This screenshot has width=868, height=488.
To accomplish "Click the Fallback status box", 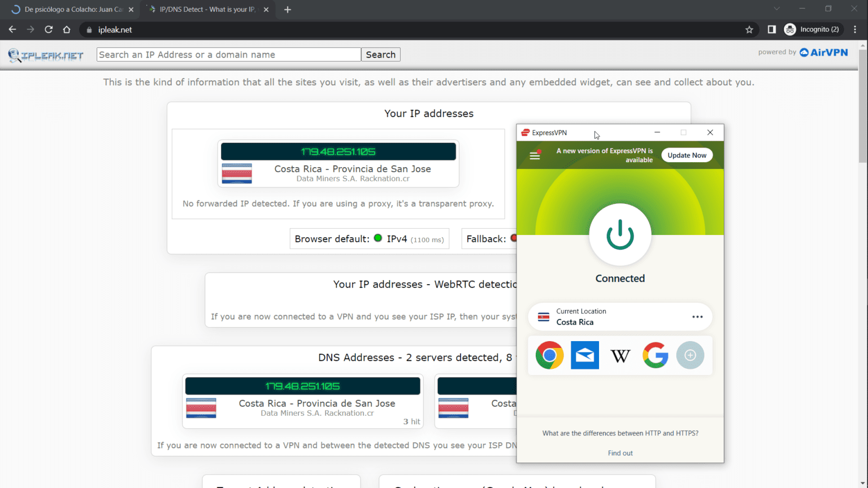I will pyautogui.click(x=489, y=239).
